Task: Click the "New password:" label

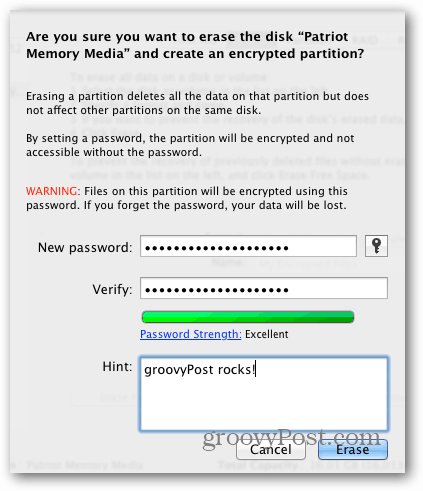Action: pyautogui.click(x=85, y=248)
